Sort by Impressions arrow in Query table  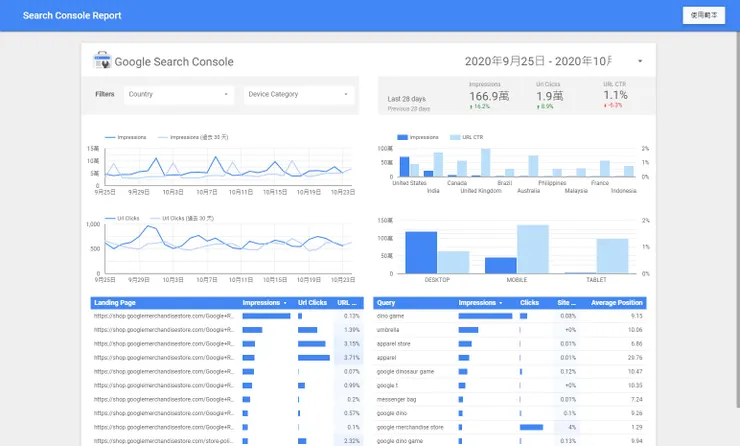[501, 303]
